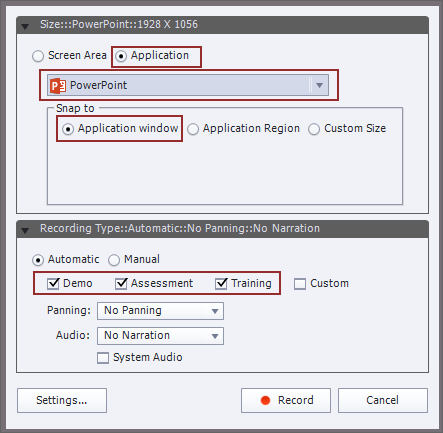Enable the Custom checkbox
Image resolution: width=443 pixels, height=433 pixels.
300,284
